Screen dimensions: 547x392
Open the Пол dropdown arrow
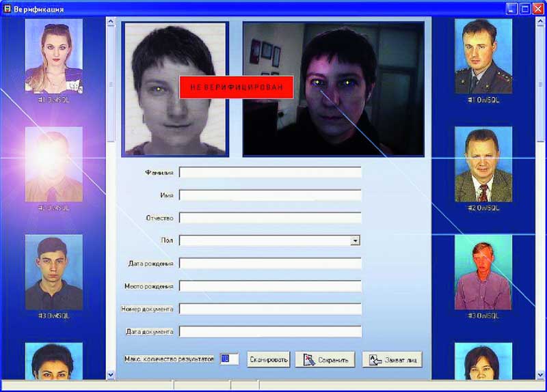[x=355, y=240]
